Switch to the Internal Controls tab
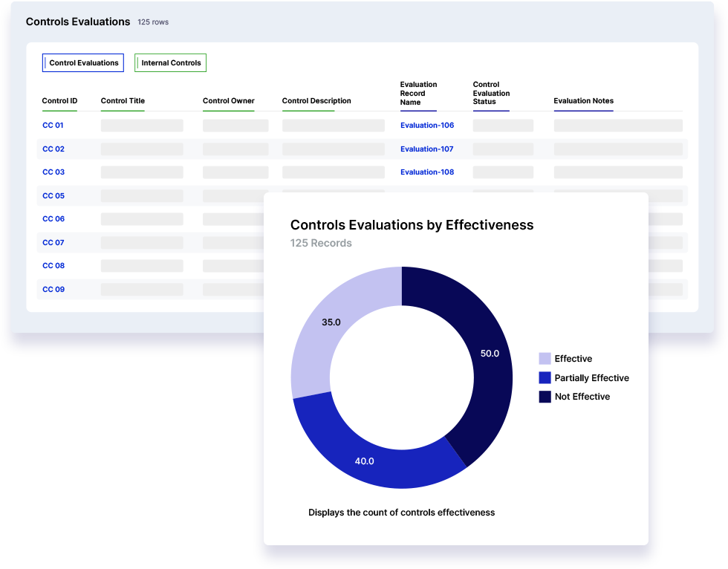 coord(170,62)
